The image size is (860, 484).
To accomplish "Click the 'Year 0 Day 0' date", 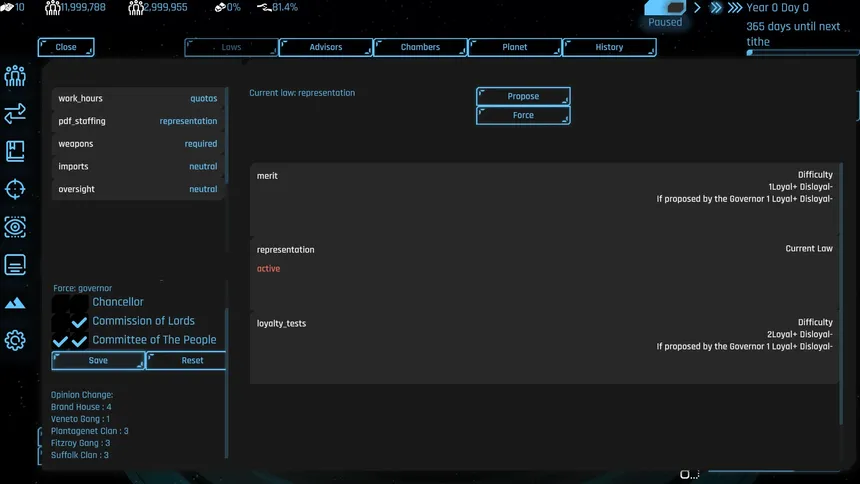I will (x=777, y=8).
